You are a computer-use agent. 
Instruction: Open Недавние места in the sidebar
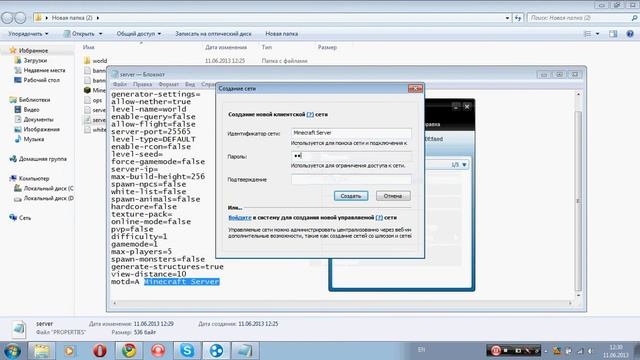coord(44,70)
